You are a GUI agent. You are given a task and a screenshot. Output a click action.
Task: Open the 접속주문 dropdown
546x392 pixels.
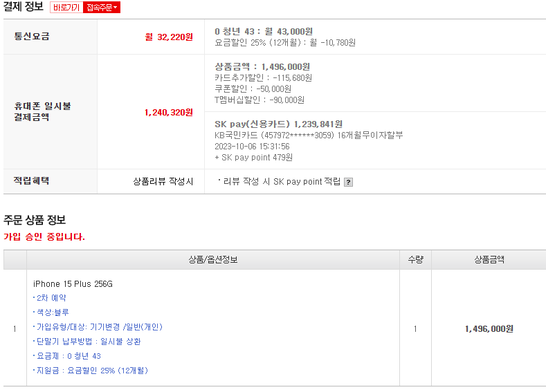pyautogui.click(x=102, y=8)
